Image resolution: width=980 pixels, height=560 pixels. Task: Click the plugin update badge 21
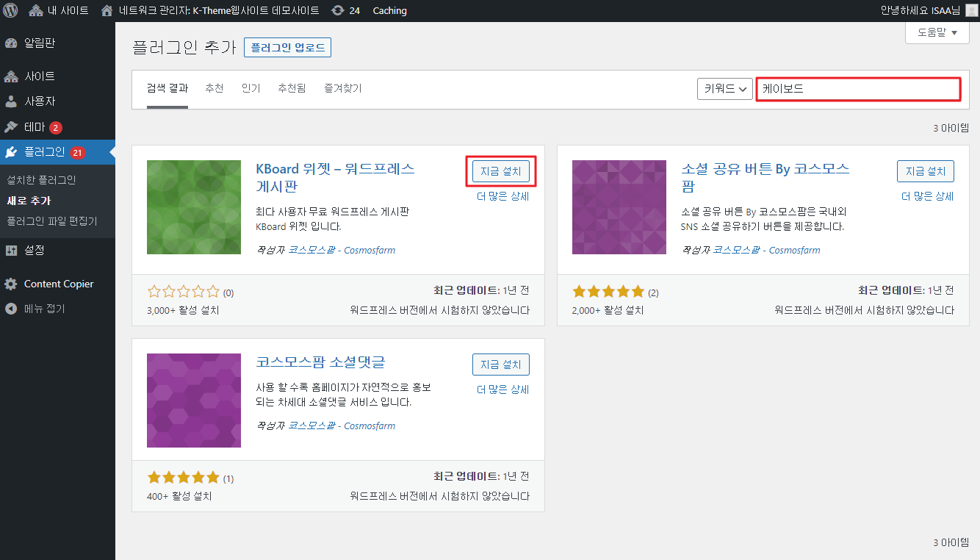coord(79,153)
